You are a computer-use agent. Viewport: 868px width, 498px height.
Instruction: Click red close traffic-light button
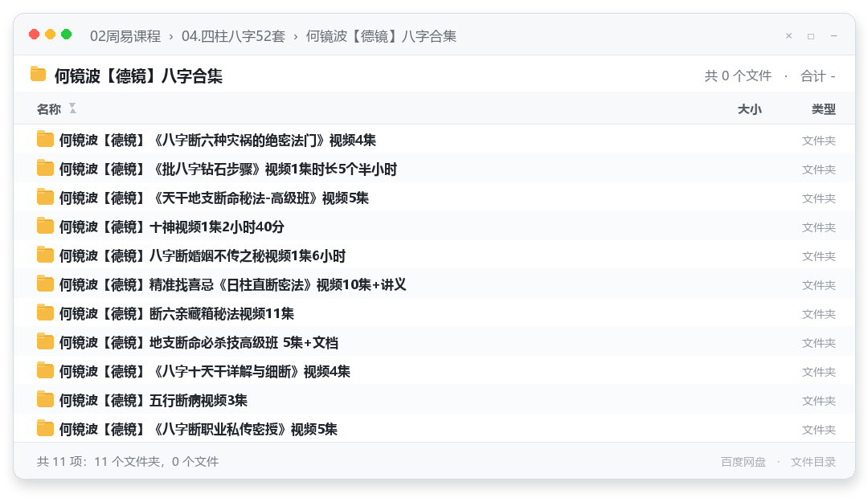35,35
